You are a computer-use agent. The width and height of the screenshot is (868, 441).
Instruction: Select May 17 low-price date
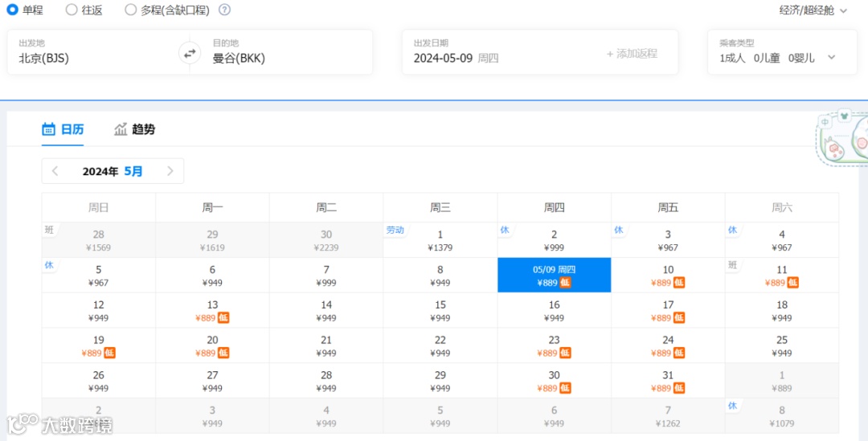click(x=668, y=310)
